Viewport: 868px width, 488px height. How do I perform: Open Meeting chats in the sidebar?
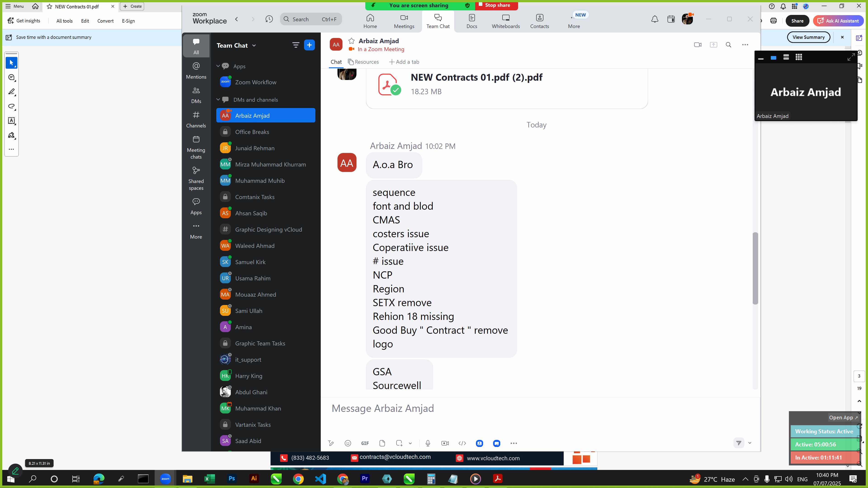click(196, 147)
